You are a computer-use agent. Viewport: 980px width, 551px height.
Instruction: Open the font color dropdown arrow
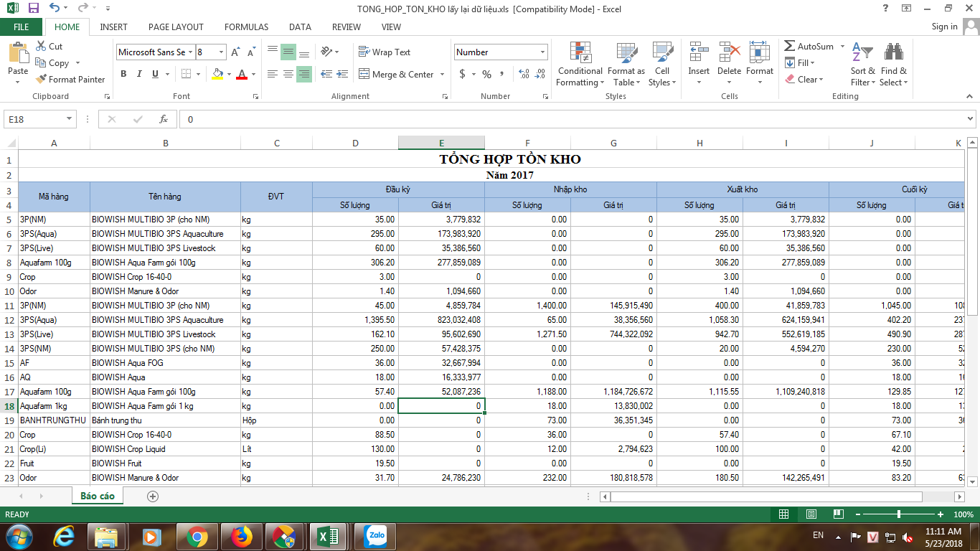253,74
